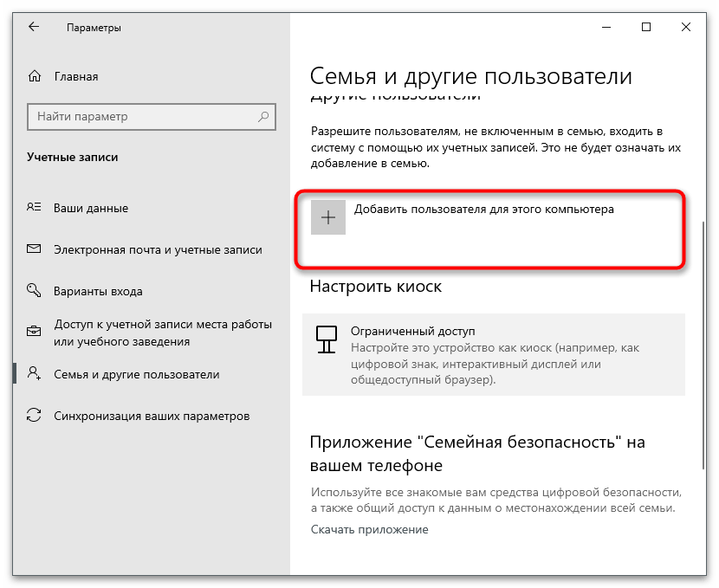Select Семья и другие пользователи
This screenshot has height=588, width=719.
click(x=137, y=374)
